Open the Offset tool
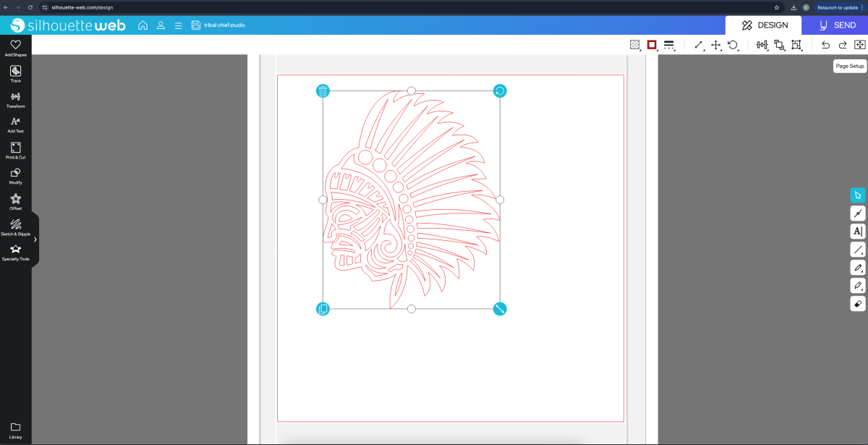 16,202
